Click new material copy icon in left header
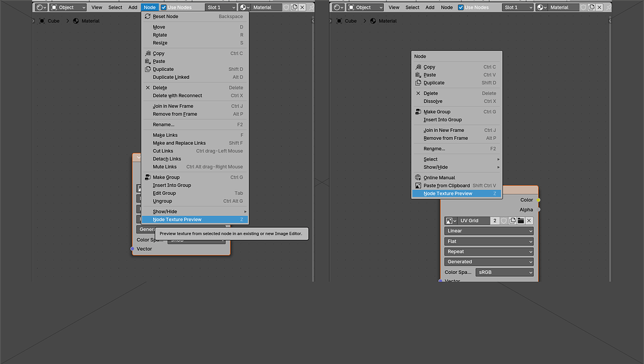This screenshot has height=364, width=644. [x=294, y=7]
